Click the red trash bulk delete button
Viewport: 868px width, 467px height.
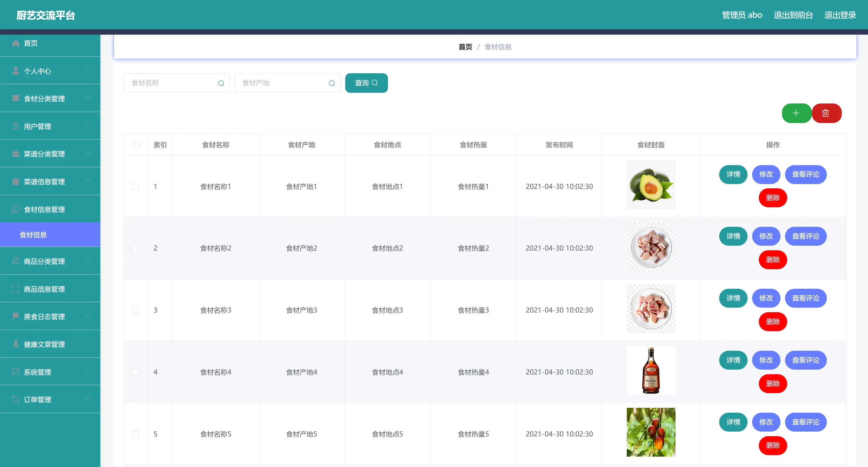click(x=825, y=113)
